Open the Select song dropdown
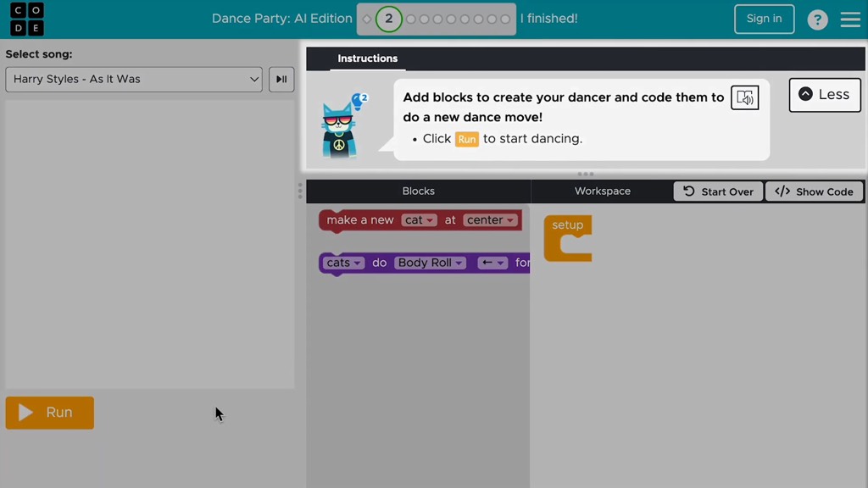 click(134, 80)
